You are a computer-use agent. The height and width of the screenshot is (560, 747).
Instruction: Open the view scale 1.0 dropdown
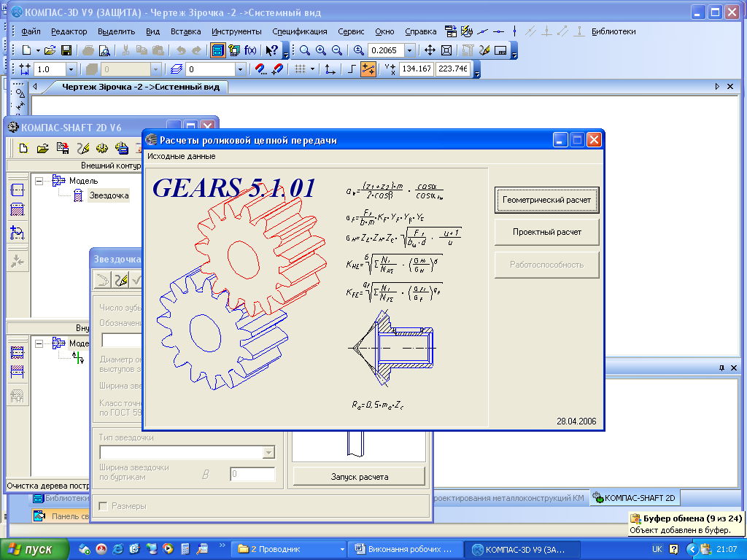coord(71,69)
